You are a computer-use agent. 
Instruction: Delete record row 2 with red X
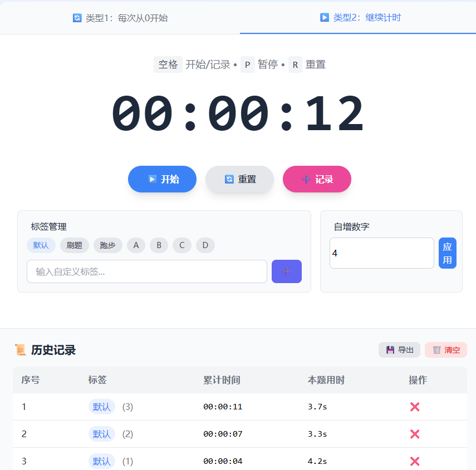coord(415,434)
